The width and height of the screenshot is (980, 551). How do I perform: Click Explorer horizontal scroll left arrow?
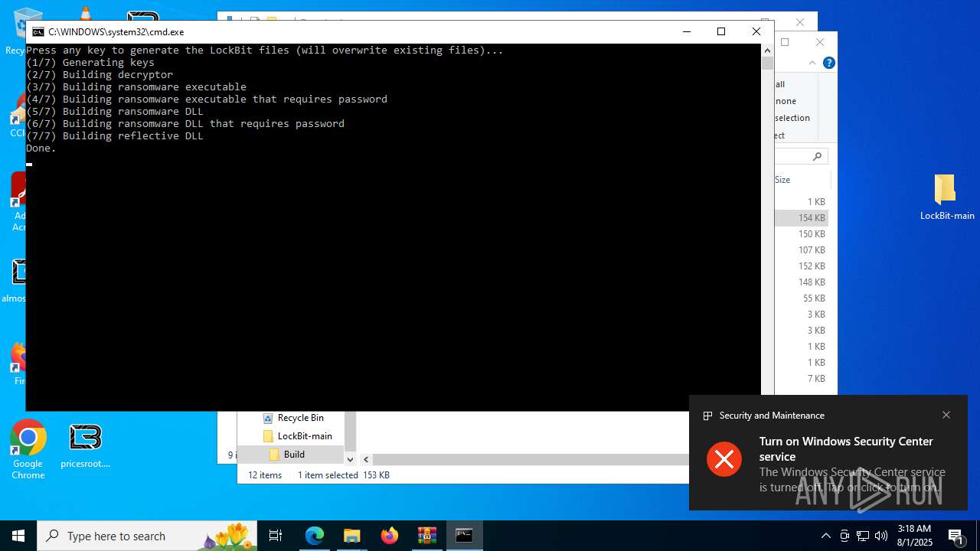click(367, 459)
